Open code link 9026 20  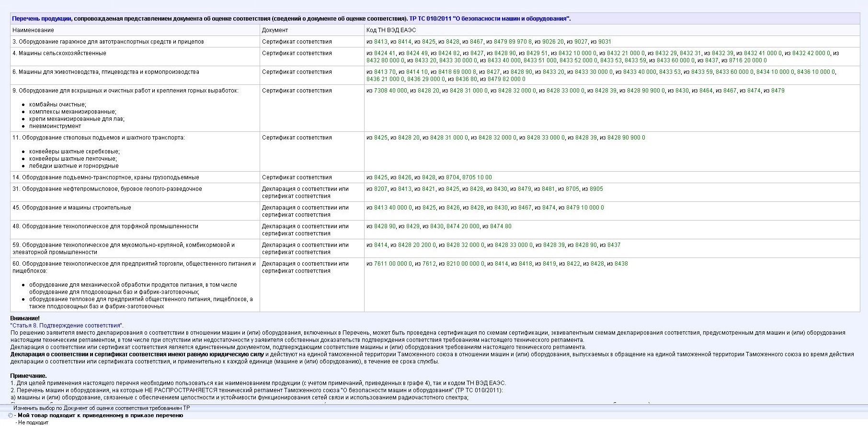coord(553,42)
